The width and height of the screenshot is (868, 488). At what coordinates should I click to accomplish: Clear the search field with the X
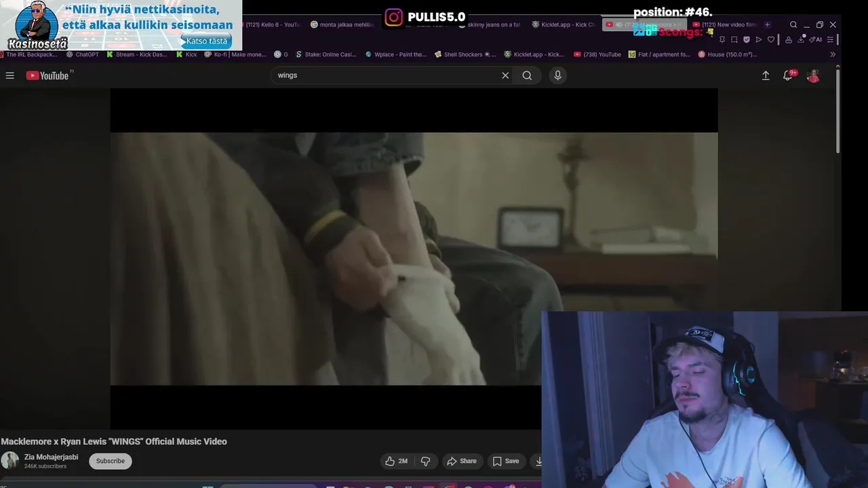pos(505,75)
